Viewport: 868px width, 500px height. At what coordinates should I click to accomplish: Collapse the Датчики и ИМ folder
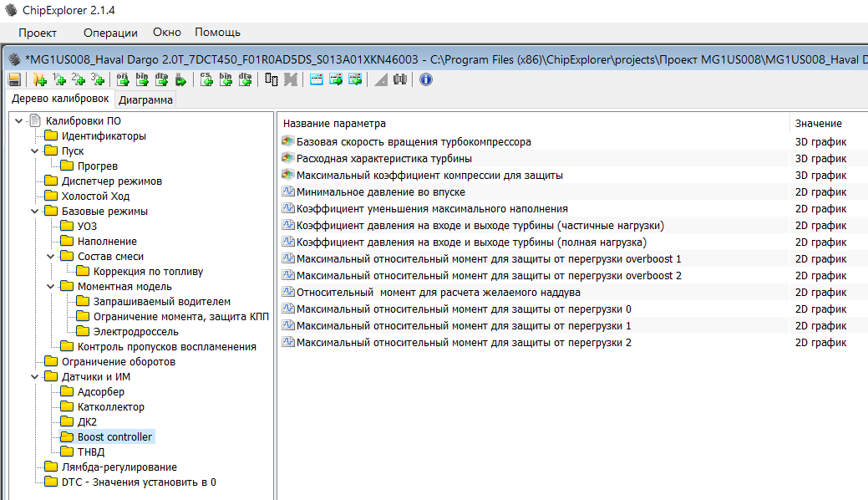coord(34,377)
